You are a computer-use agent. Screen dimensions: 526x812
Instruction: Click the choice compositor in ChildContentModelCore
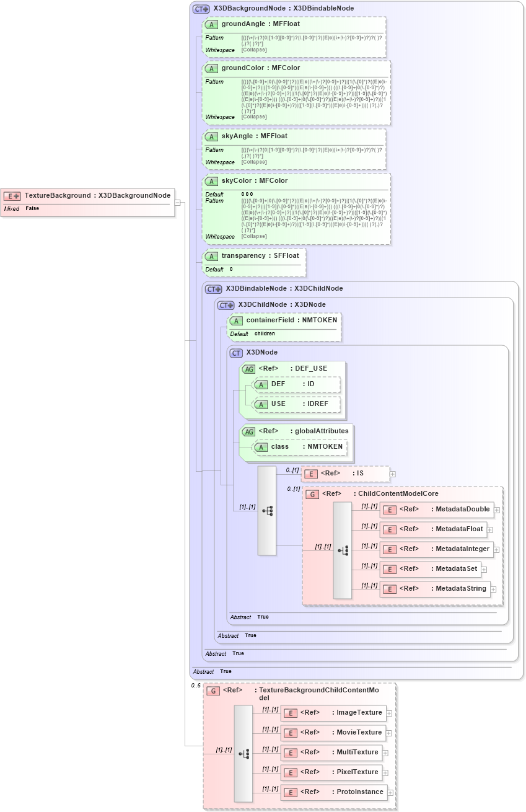pyautogui.click(x=343, y=550)
